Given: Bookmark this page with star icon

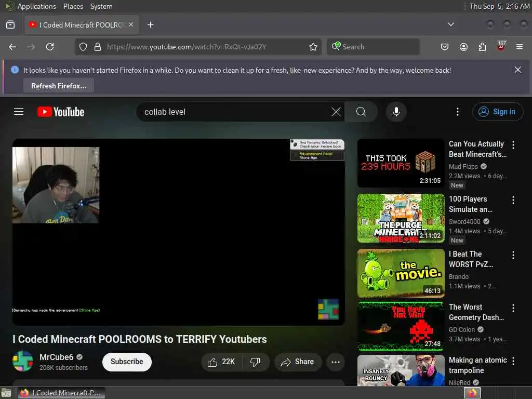Looking at the screenshot, I should [313, 47].
